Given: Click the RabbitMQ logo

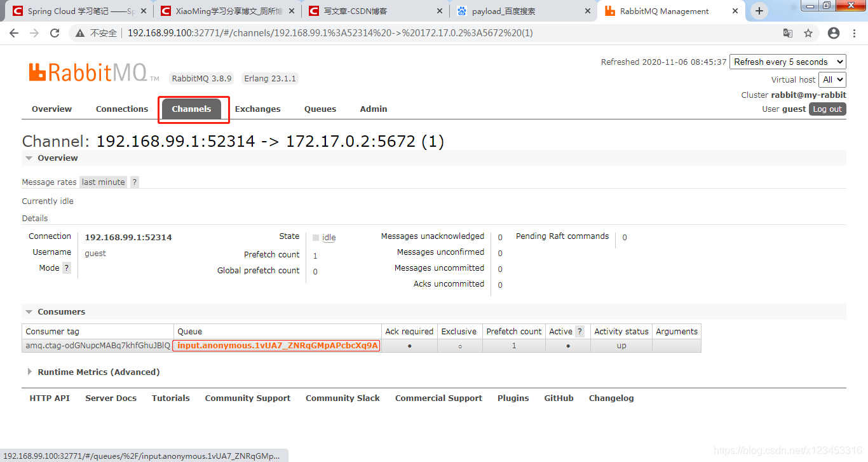Looking at the screenshot, I should [94, 73].
